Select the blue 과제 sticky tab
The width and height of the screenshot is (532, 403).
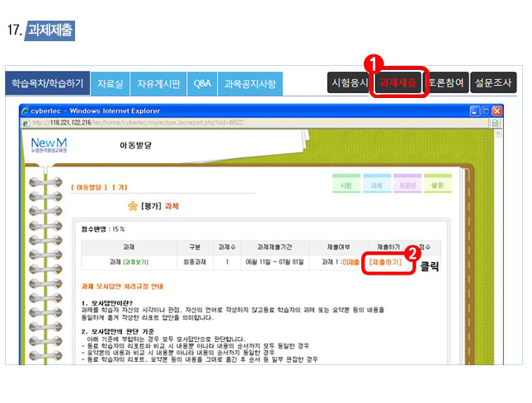point(377,186)
